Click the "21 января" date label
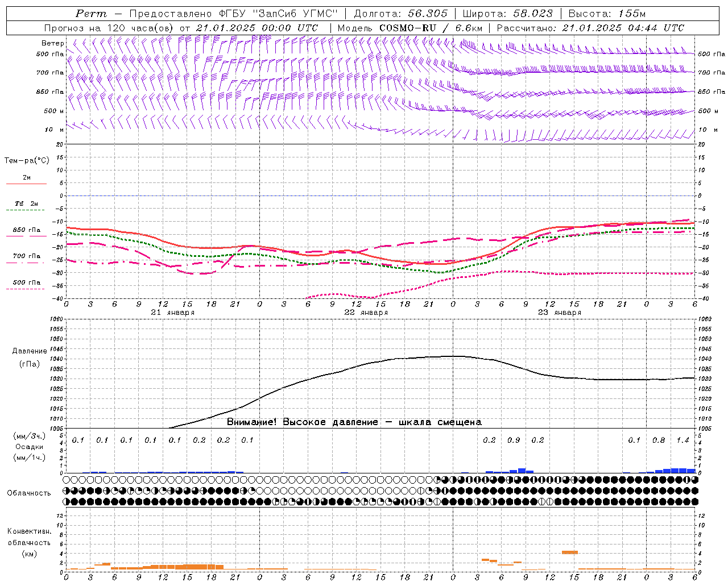This screenshot has height=582, width=728. click(x=173, y=313)
